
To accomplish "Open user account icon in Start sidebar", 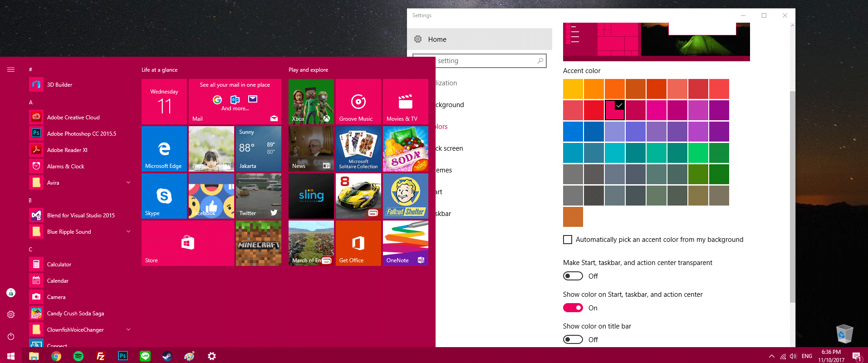I will click(11, 293).
